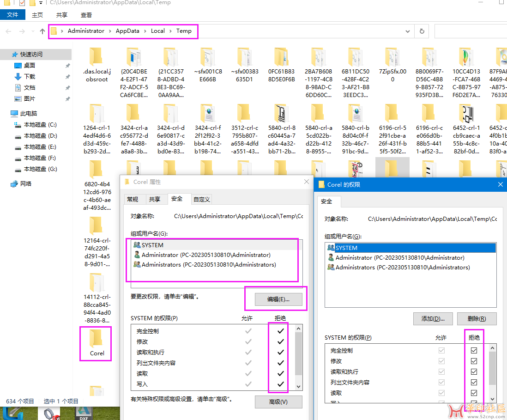
Task: Open the 6196-crl-52f91cbe folder
Action: 392,129
